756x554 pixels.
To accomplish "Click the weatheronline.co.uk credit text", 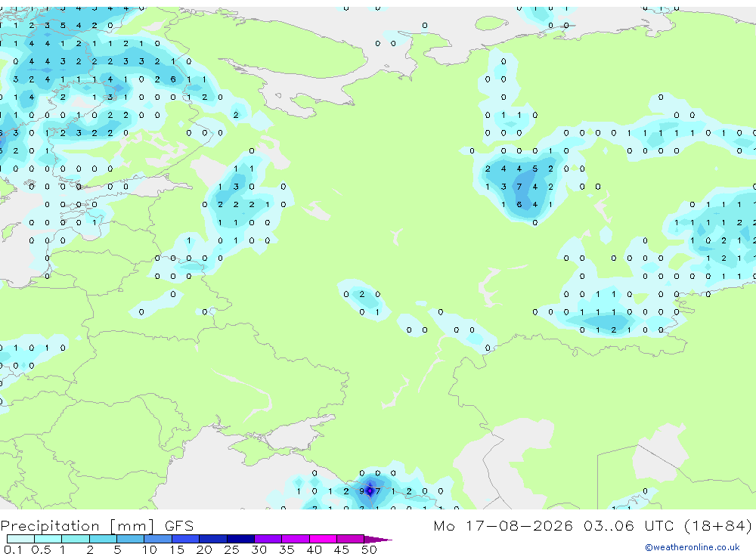I will pos(692,547).
